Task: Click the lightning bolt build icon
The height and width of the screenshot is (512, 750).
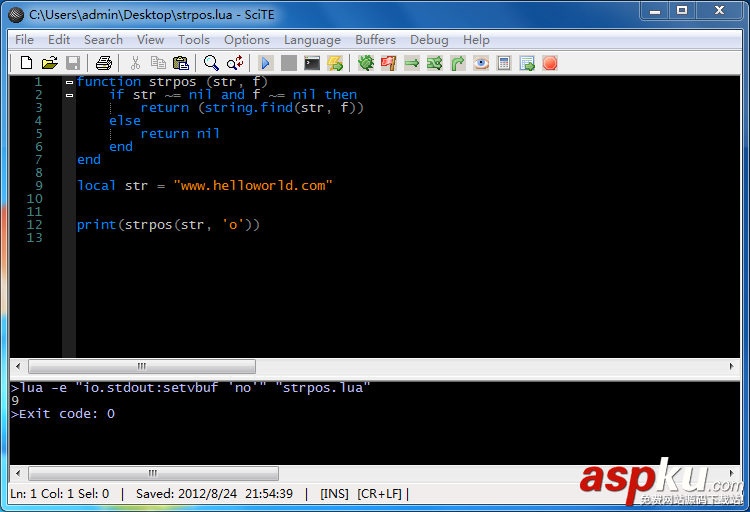Action: 335,63
